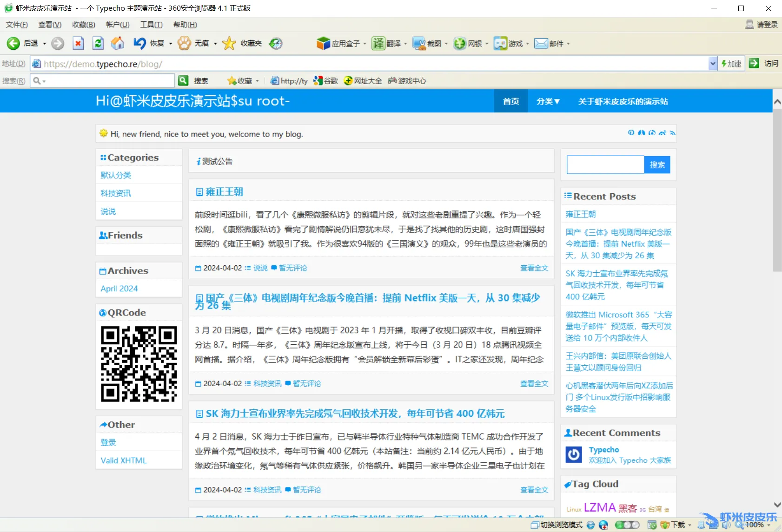Click the blue 搜索 button in sidebar

(x=656, y=165)
